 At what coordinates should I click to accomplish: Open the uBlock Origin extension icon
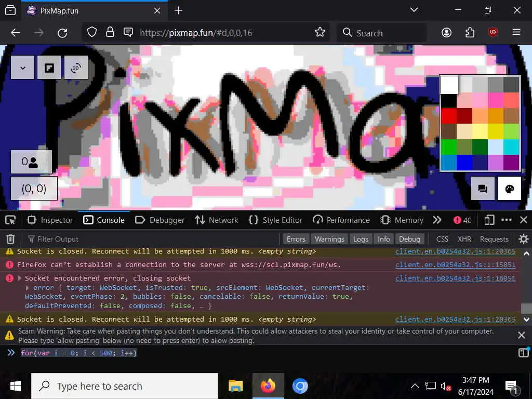click(493, 33)
